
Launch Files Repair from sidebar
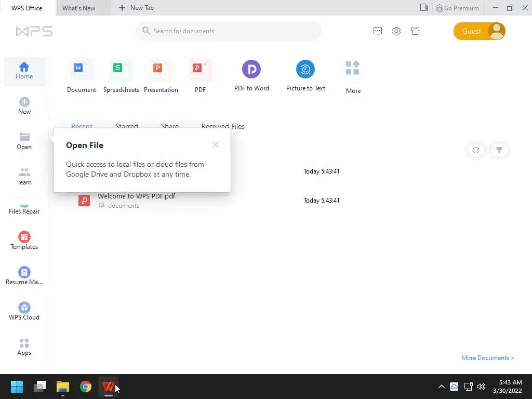pyautogui.click(x=24, y=211)
